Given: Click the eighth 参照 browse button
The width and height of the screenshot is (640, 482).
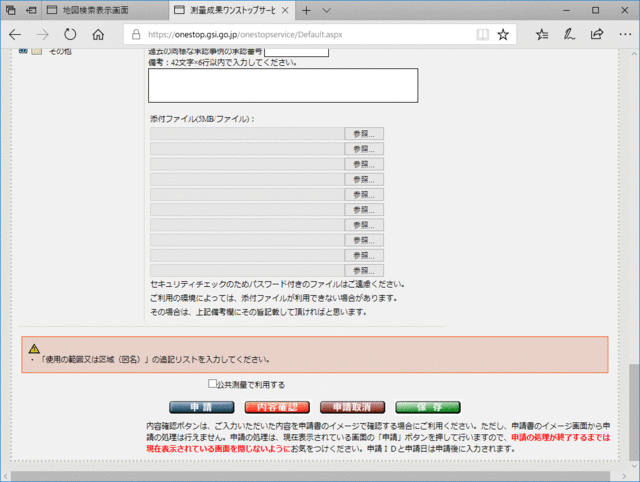Looking at the screenshot, I should 364,240.
